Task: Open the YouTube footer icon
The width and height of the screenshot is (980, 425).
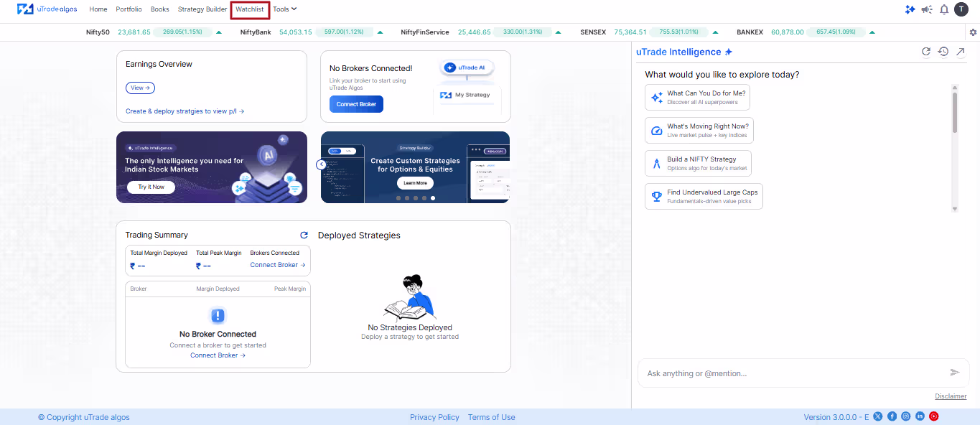Action: (934, 416)
